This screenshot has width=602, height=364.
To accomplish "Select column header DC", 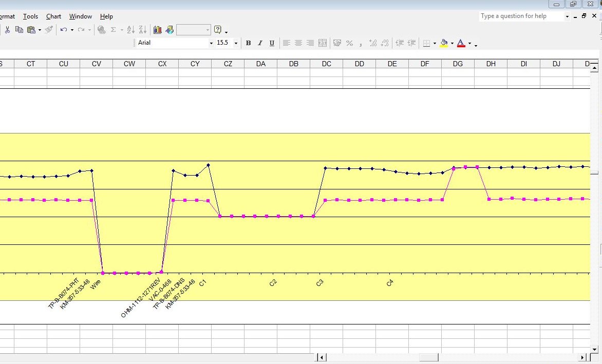I will (326, 64).
